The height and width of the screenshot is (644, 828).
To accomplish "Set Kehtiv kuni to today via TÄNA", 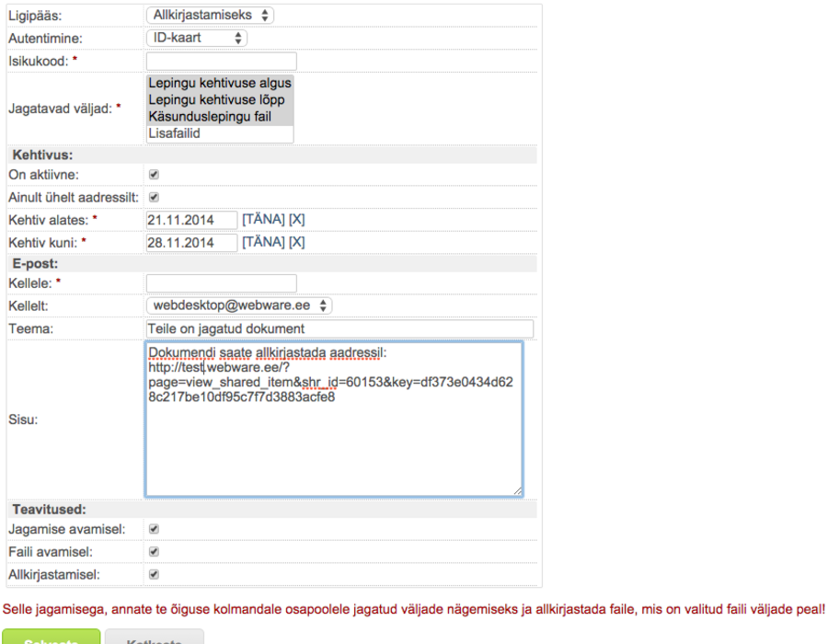I will [x=263, y=242].
